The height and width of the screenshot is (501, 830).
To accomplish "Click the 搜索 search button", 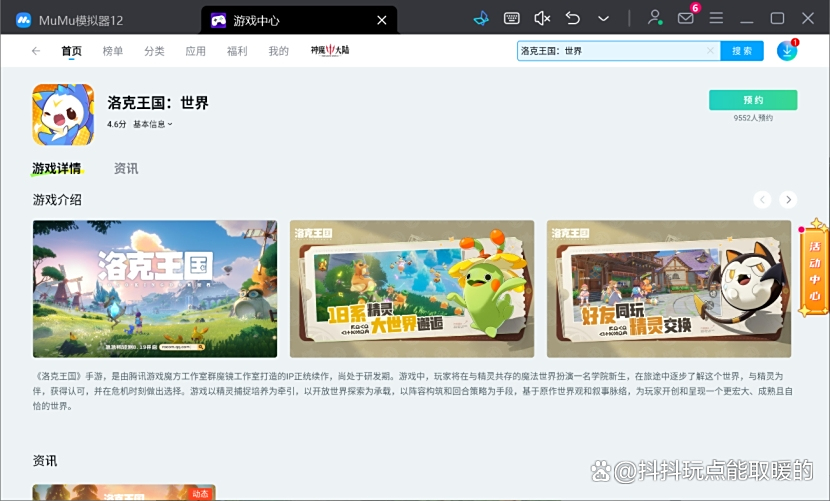I will 742,51.
